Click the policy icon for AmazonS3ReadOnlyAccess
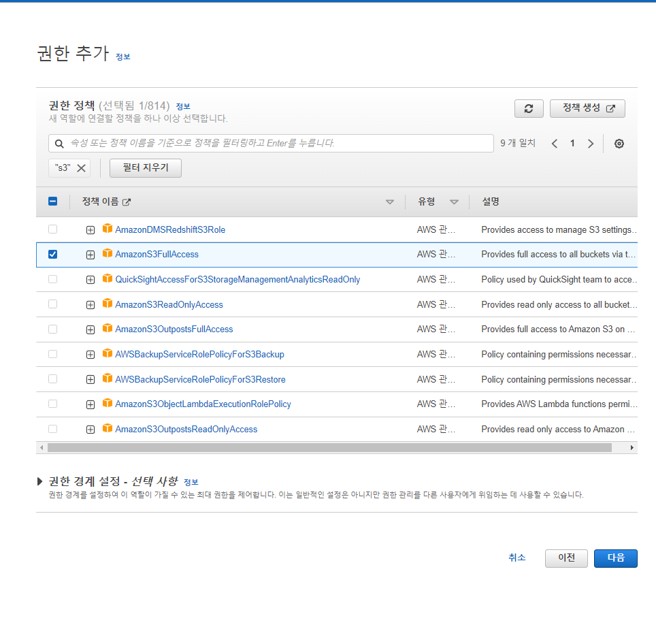Viewport: 656px width, 644px height. 108,304
